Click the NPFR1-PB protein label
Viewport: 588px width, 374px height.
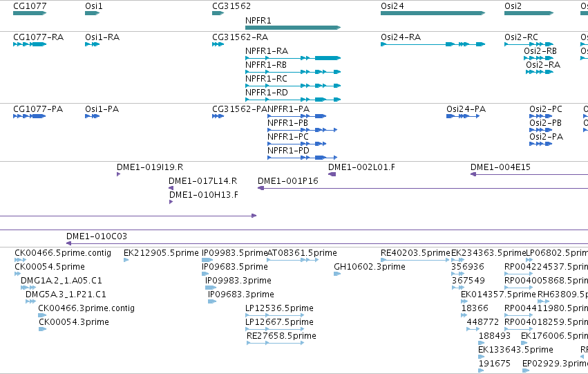[287, 123]
